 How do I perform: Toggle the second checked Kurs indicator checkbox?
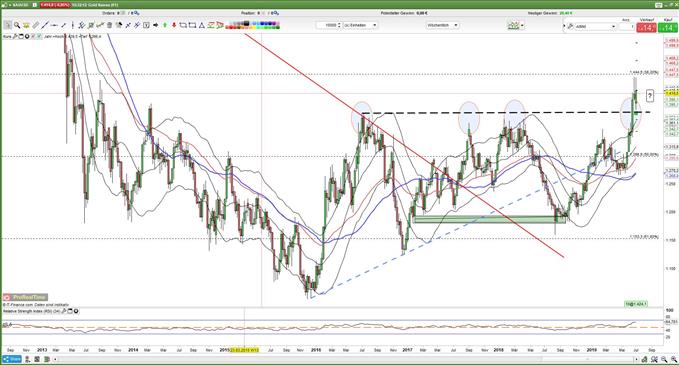(39, 36)
